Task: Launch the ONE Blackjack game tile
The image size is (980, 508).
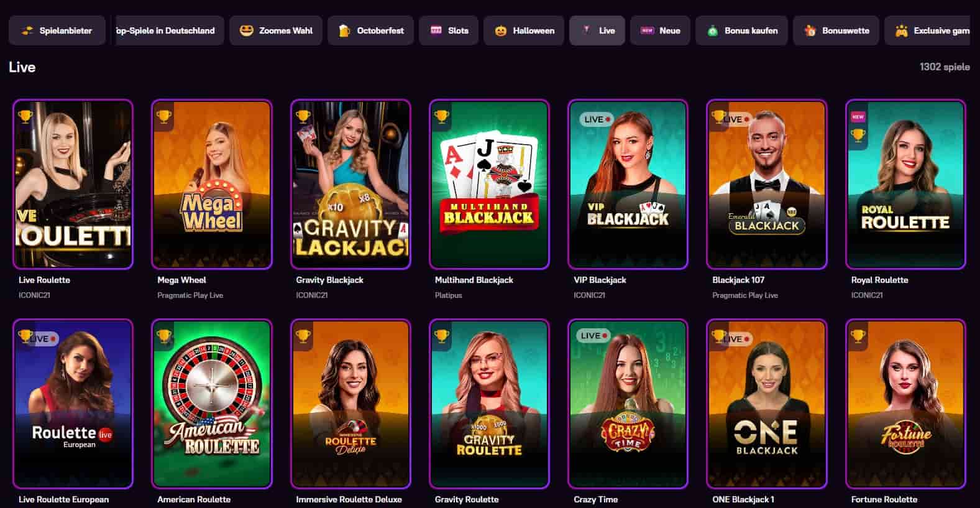Action: tap(767, 404)
